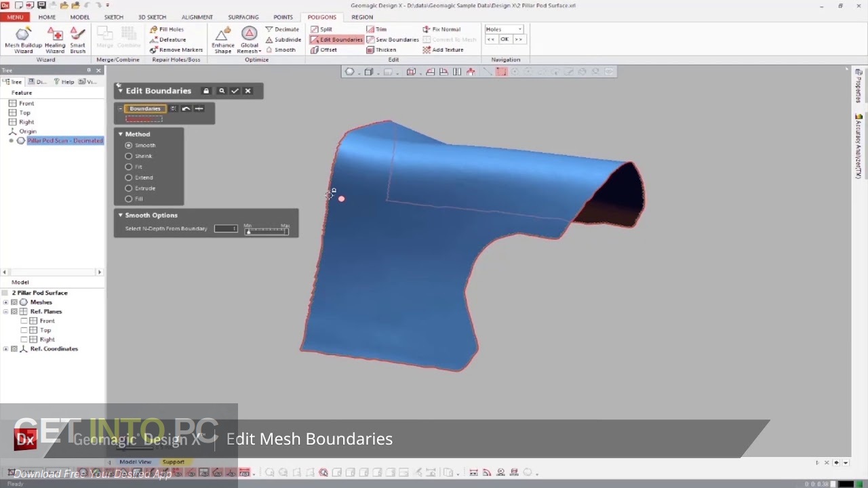Click the Fix Normal tool
The image size is (868, 488).
tap(441, 29)
